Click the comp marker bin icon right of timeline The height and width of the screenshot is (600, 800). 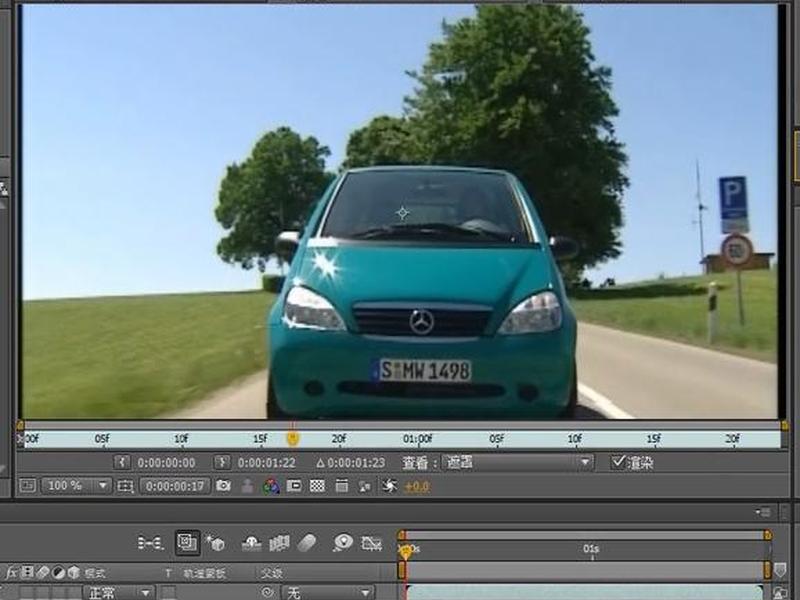click(x=780, y=570)
